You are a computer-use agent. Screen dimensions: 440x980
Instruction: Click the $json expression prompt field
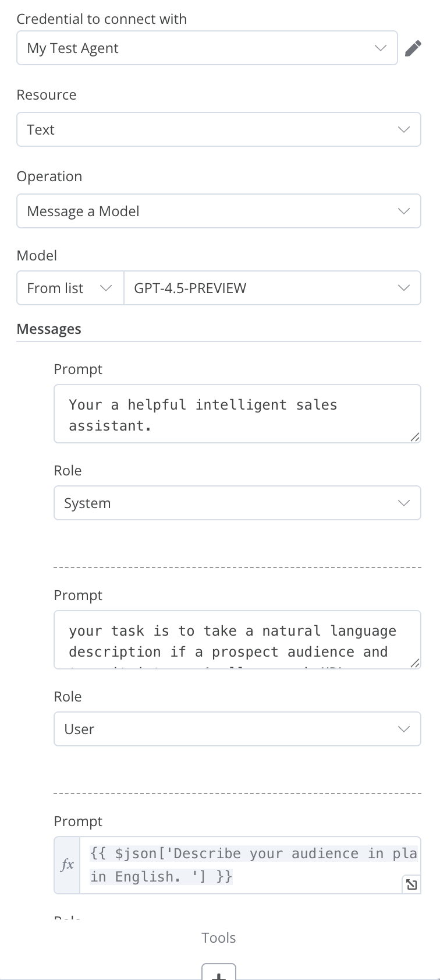coord(250,865)
